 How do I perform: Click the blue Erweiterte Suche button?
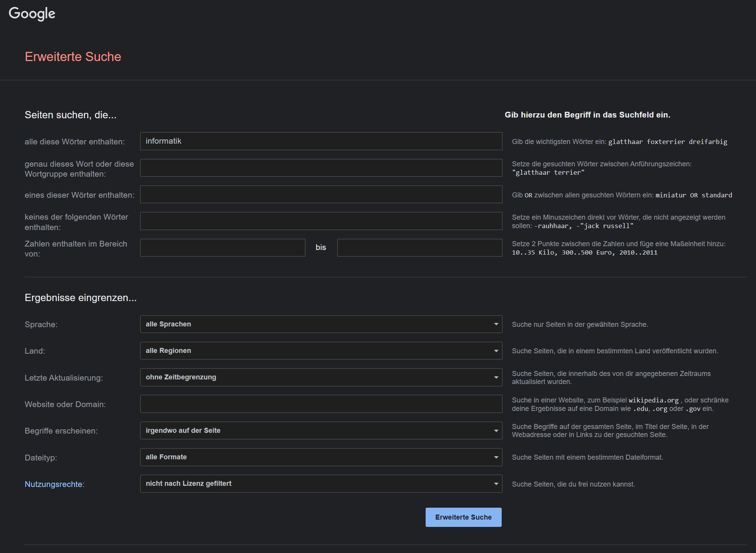[463, 517]
